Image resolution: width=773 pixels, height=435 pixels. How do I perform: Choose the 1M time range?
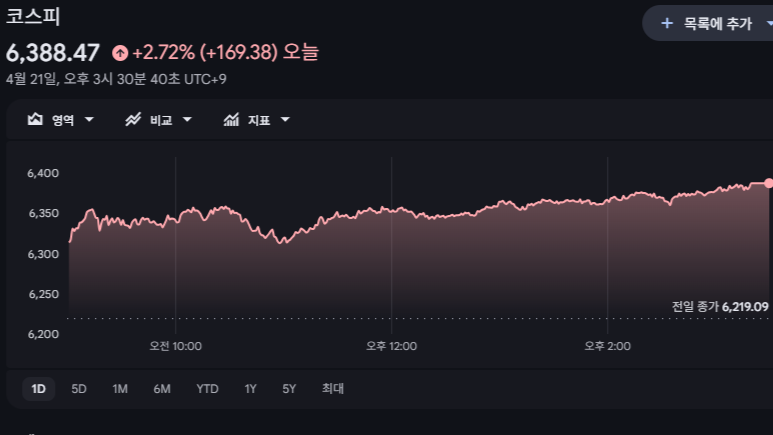120,389
